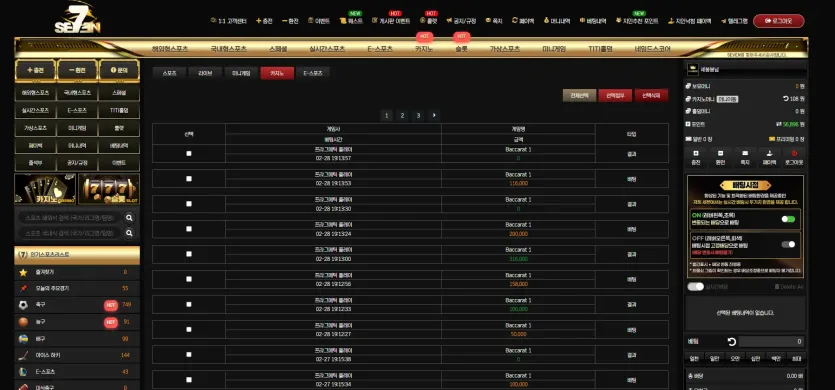Open 쪽지 messages in the header
835x390 pixels.
(x=494, y=21)
